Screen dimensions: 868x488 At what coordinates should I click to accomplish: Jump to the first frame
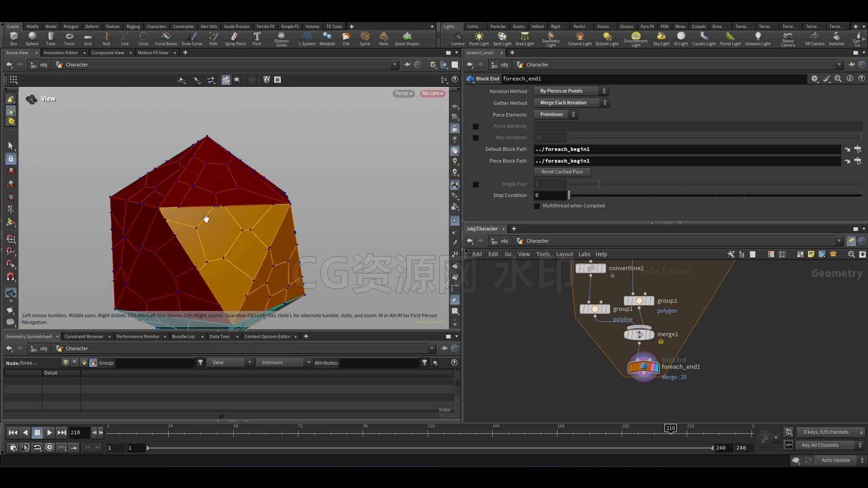(13, 433)
